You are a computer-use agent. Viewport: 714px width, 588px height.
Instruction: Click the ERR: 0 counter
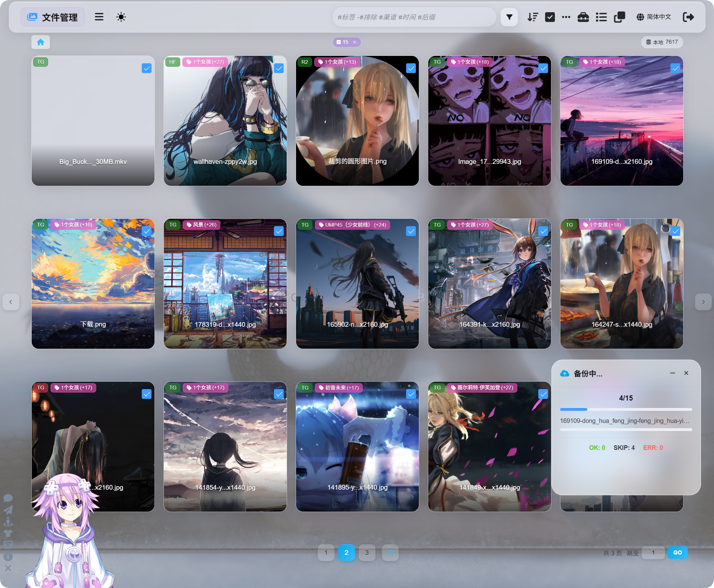point(653,448)
